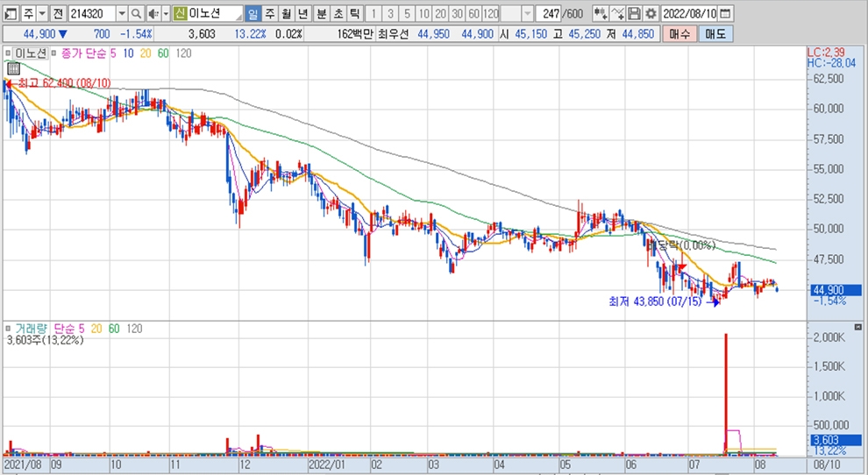
Task: Open the chart settings gear icon
Action: click(x=650, y=14)
